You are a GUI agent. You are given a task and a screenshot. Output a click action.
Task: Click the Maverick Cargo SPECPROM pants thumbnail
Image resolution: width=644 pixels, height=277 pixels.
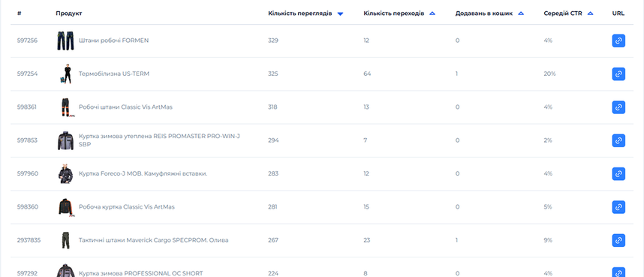coord(65,240)
